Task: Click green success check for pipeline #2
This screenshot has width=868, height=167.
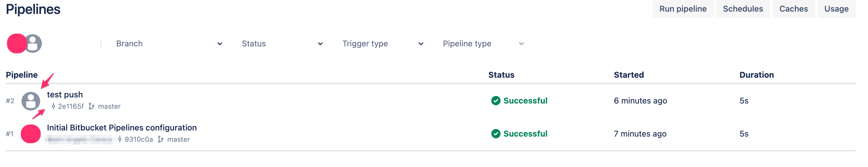Action: (x=496, y=101)
